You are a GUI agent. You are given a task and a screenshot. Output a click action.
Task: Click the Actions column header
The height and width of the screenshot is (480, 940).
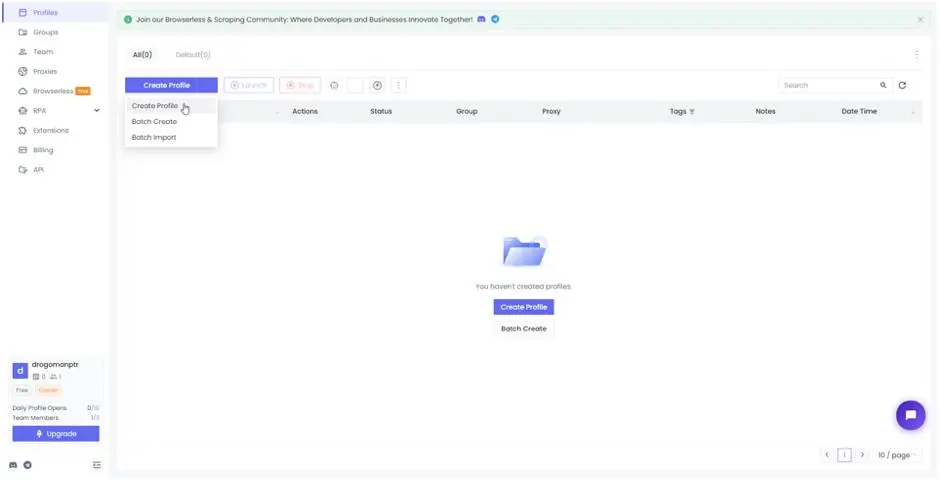click(x=305, y=111)
